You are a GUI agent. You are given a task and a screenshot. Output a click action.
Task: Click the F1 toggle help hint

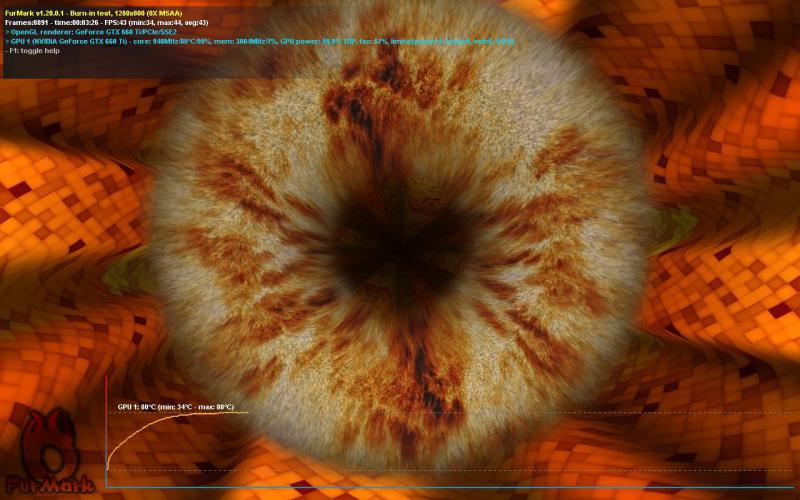pyautogui.click(x=33, y=52)
